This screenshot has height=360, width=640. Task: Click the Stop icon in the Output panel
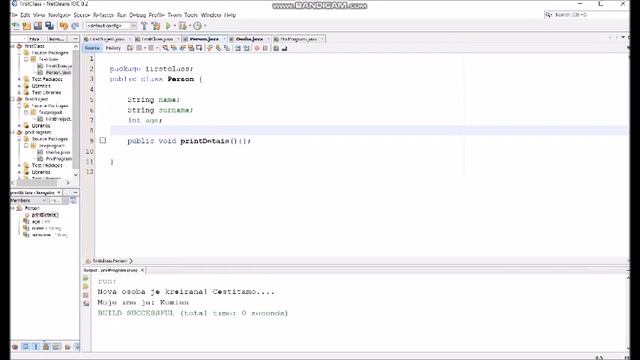pos(86,295)
